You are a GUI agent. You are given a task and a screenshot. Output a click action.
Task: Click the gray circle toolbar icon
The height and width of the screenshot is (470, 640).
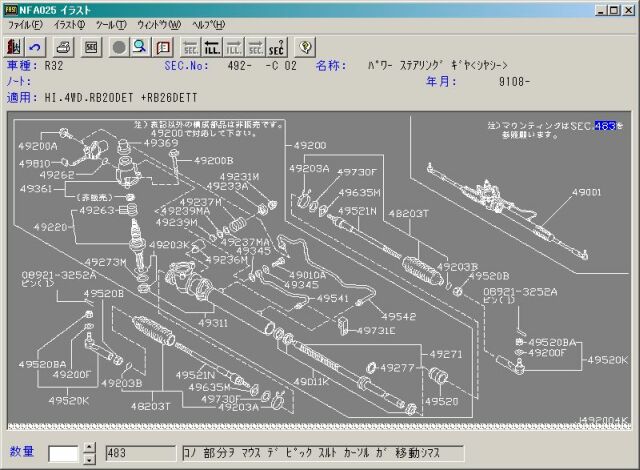click(x=119, y=47)
